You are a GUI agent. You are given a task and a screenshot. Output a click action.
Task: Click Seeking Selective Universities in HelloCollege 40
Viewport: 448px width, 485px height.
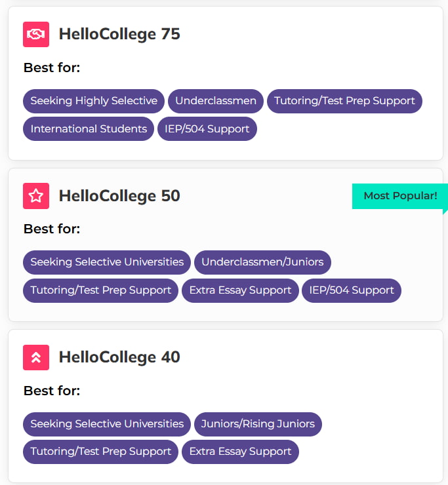coord(107,424)
